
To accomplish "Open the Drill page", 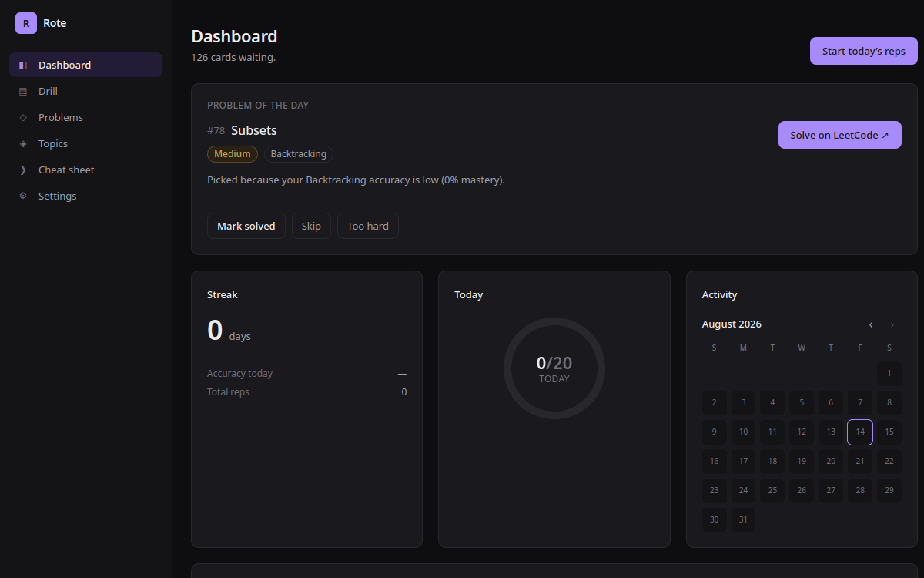I will pyautogui.click(x=85, y=91).
